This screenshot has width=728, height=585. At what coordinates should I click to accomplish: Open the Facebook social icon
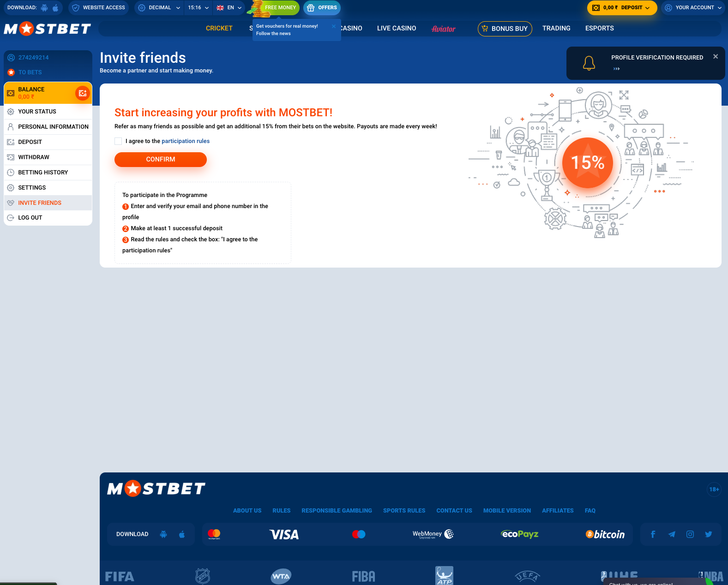tap(653, 534)
